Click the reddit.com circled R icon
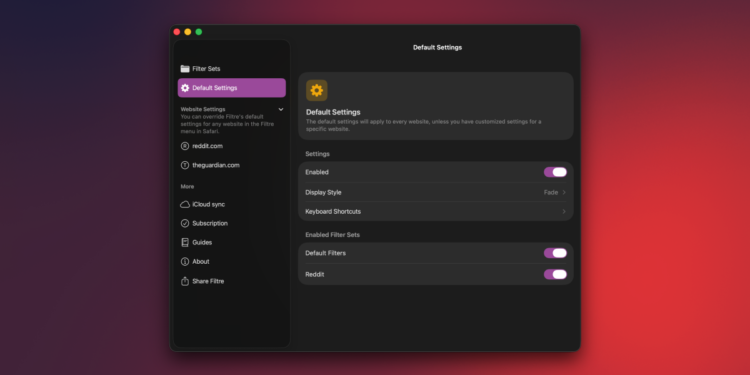This screenshot has height=375, width=750. pos(185,146)
